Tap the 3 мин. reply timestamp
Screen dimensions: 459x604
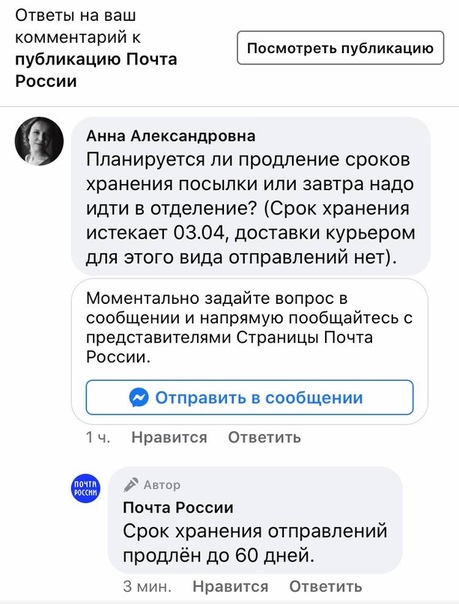[147, 586]
